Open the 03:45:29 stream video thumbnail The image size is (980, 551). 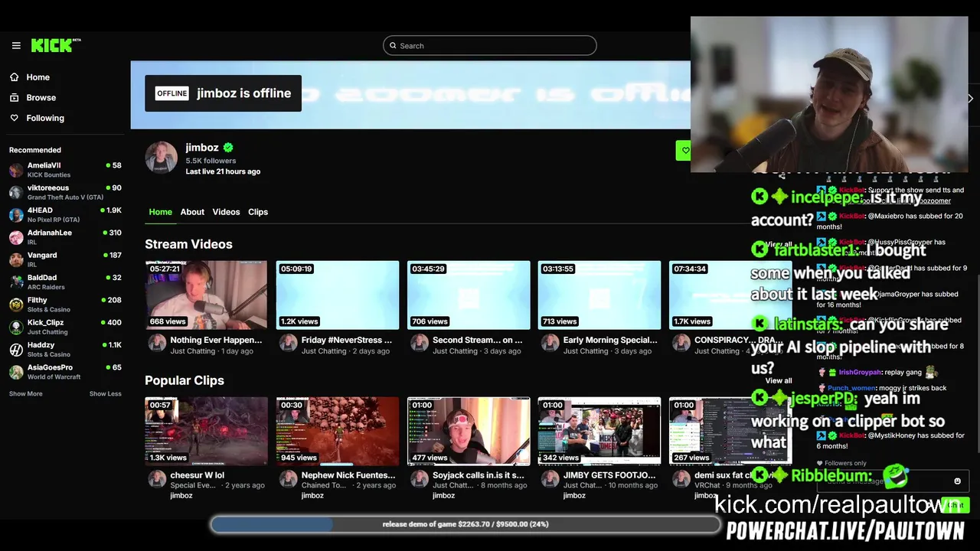(469, 295)
